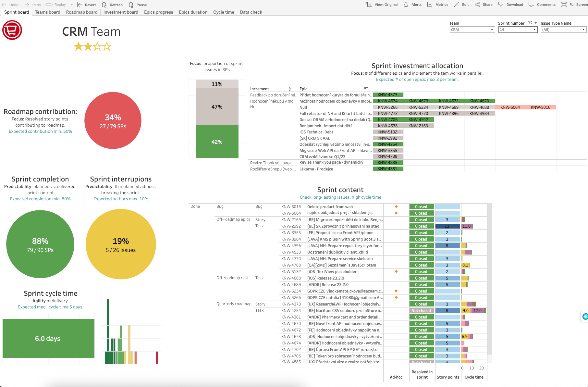Click the Closed status for KNW-2992

(422, 226)
